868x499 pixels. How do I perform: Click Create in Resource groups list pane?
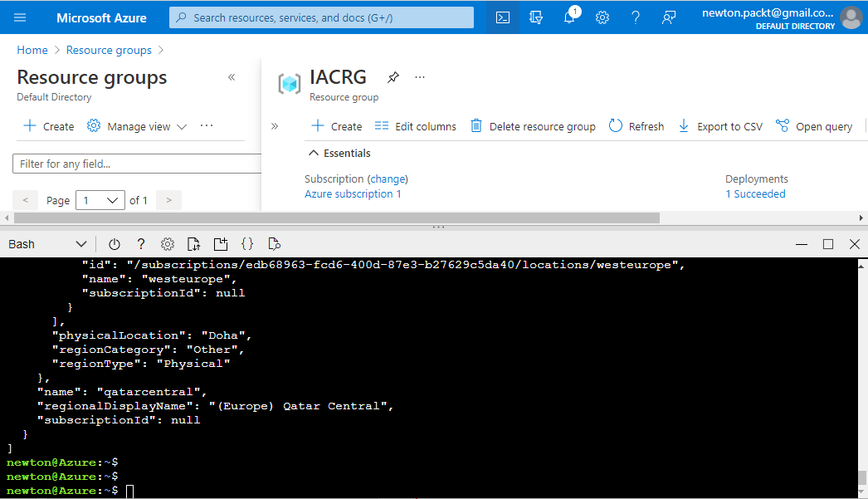pos(49,126)
